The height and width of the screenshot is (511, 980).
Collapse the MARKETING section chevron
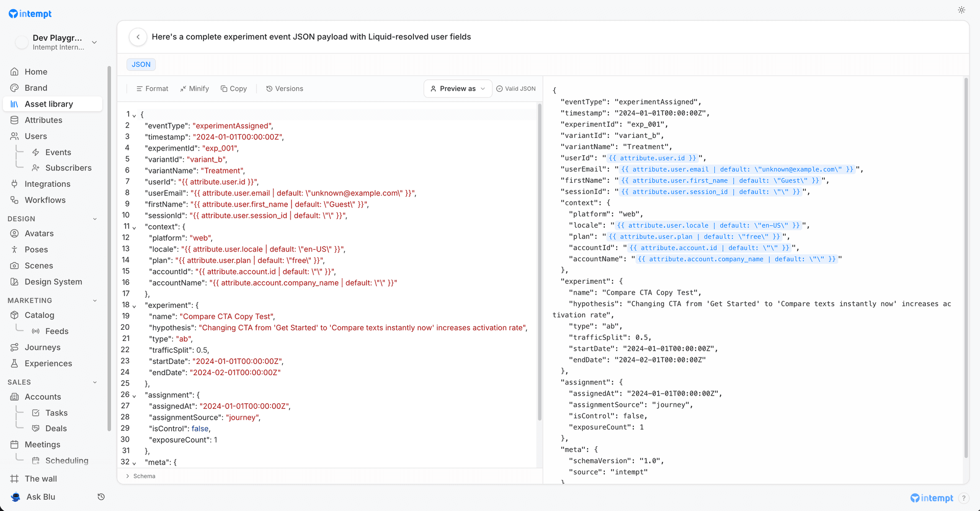coord(95,301)
